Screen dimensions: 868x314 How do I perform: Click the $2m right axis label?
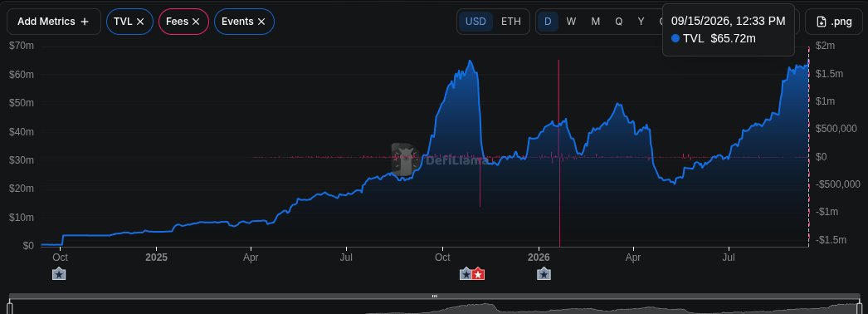click(x=826, y=46)
